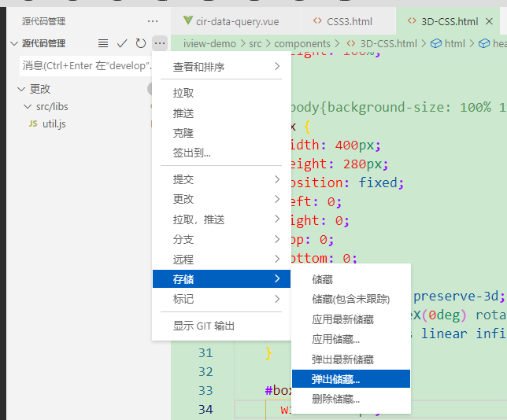Screen dimensions: 507x420
Task: Switch to 3D-CSS.html tab
Action: [449, 22]
